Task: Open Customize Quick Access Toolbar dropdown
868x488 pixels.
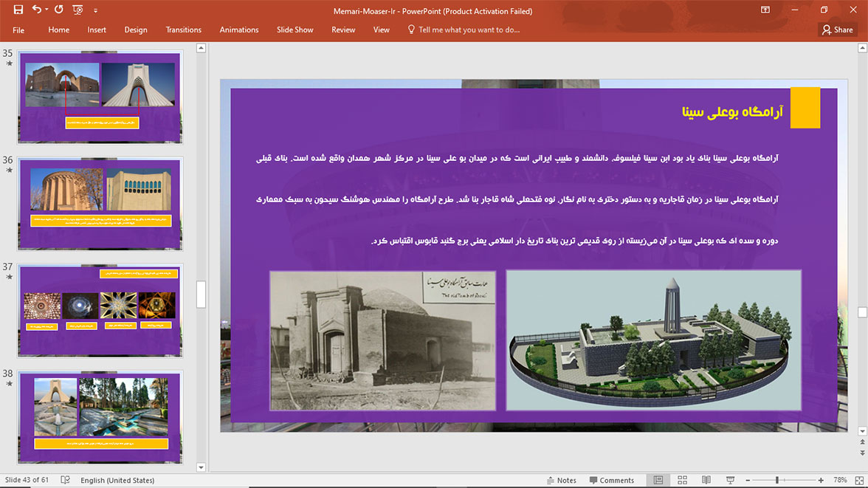Action: click(95, 11)
